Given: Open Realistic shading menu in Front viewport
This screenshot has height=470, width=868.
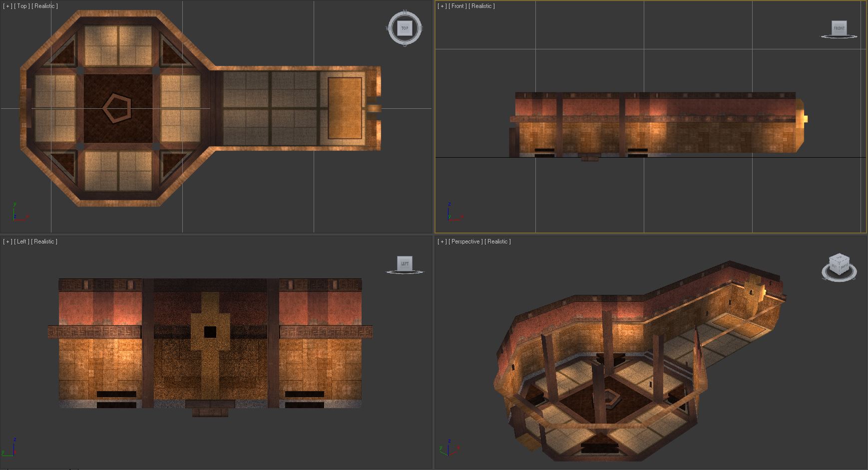Looking at the screenshot, I should coord(482,6).
